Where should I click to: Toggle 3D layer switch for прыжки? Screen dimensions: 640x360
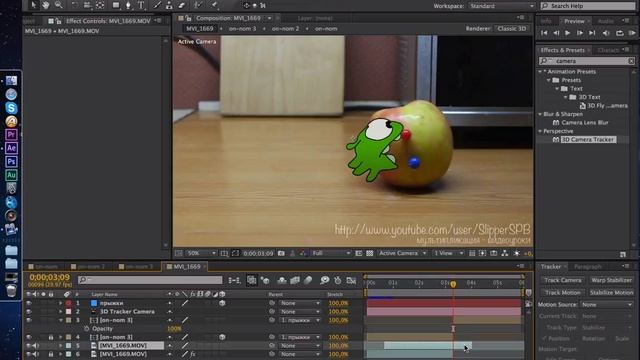tap(222, 303)
